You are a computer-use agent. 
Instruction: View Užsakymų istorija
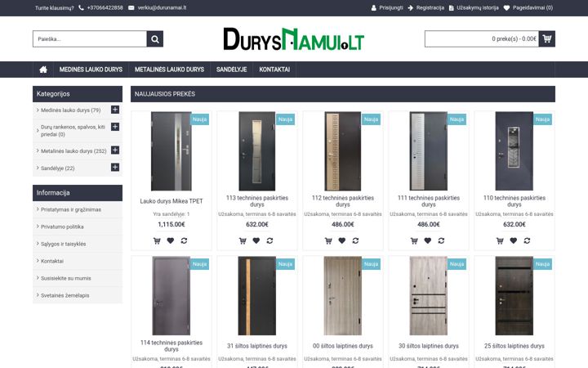click(x=478, y=7)
